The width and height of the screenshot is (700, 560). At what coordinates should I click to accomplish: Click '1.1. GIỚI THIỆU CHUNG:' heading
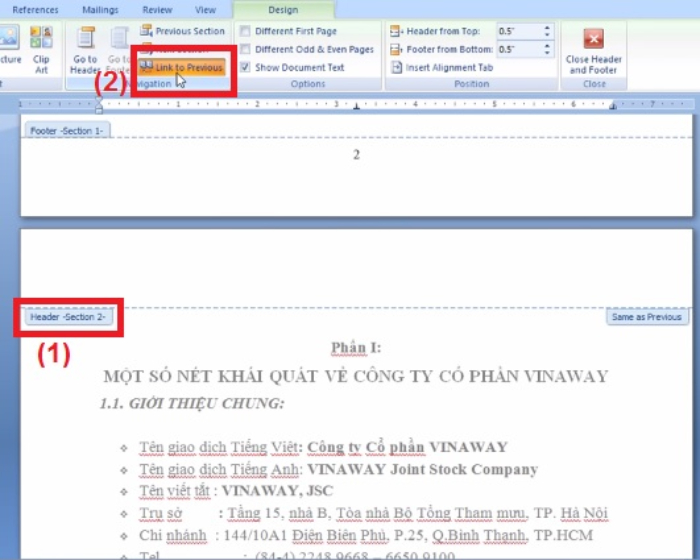tap(192, 403)
